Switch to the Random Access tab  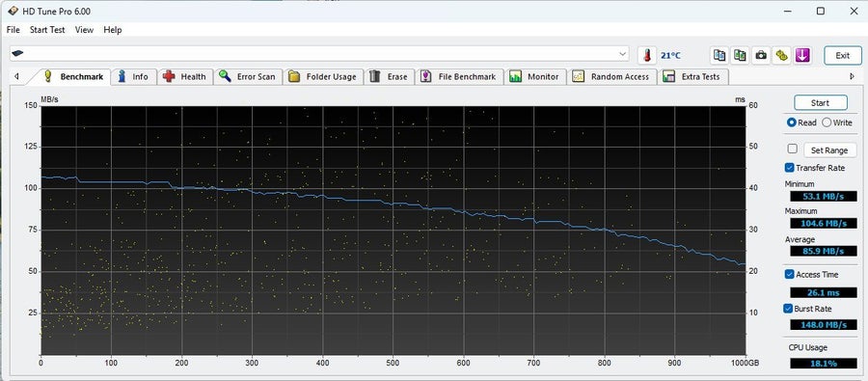612,77
